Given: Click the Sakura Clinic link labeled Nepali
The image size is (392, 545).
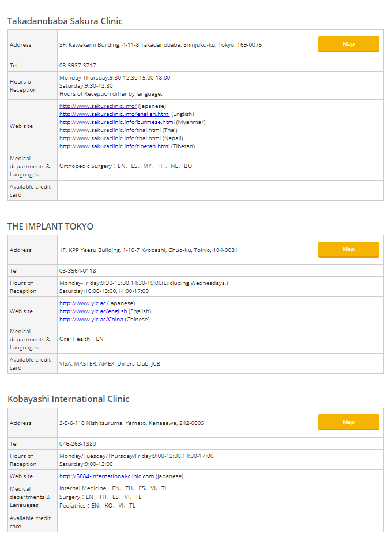Looking at the screenshot, I should (110, 138).
